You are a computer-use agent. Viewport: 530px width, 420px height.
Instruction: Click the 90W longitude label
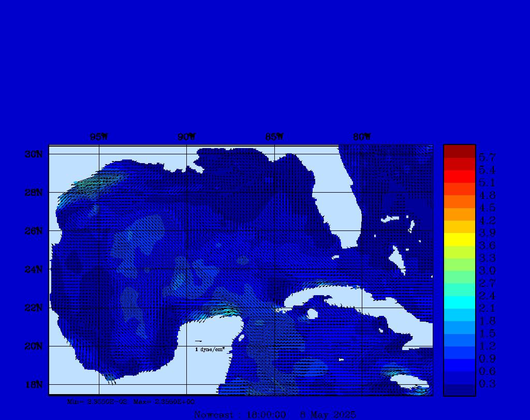[186, 137]
